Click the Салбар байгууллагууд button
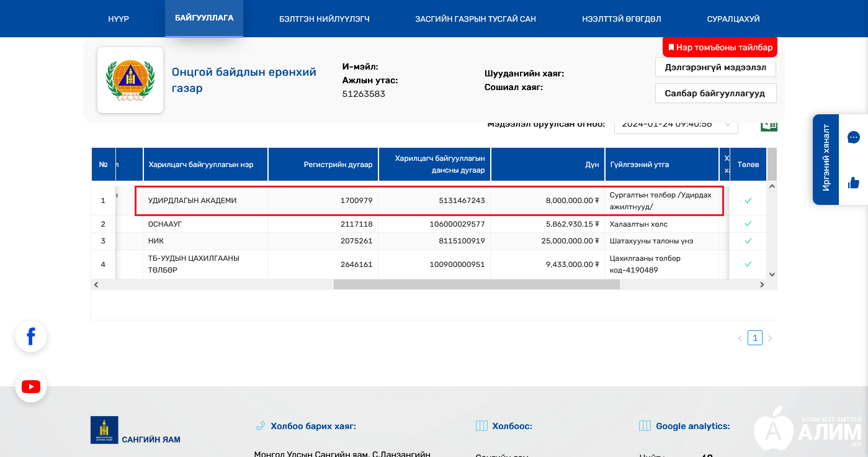Viewport: 868px width, 457px height. [x=715, y=93]
